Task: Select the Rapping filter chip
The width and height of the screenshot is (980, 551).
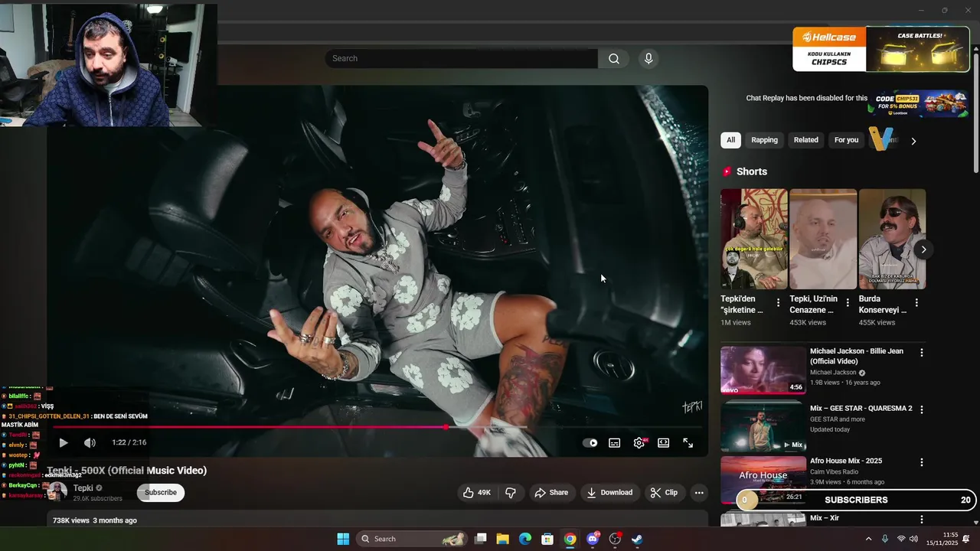Action: (x=764, y=140)
